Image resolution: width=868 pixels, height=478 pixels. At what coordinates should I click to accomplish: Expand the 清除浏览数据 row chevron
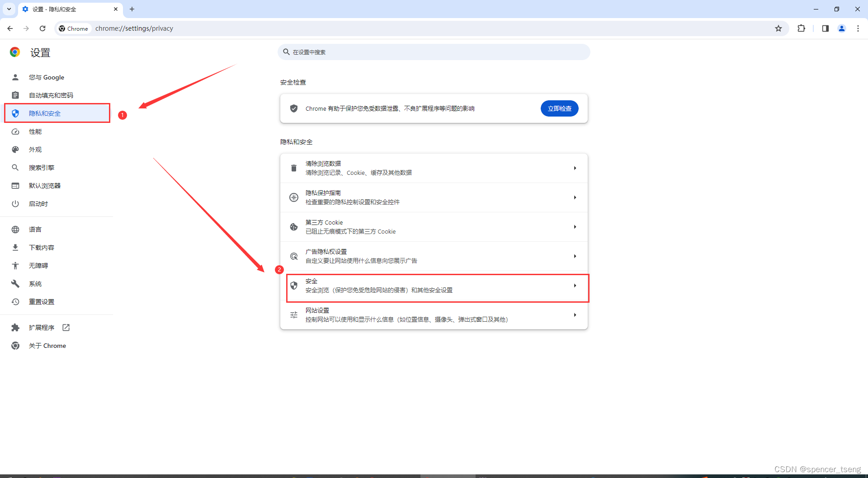point(575,168)
